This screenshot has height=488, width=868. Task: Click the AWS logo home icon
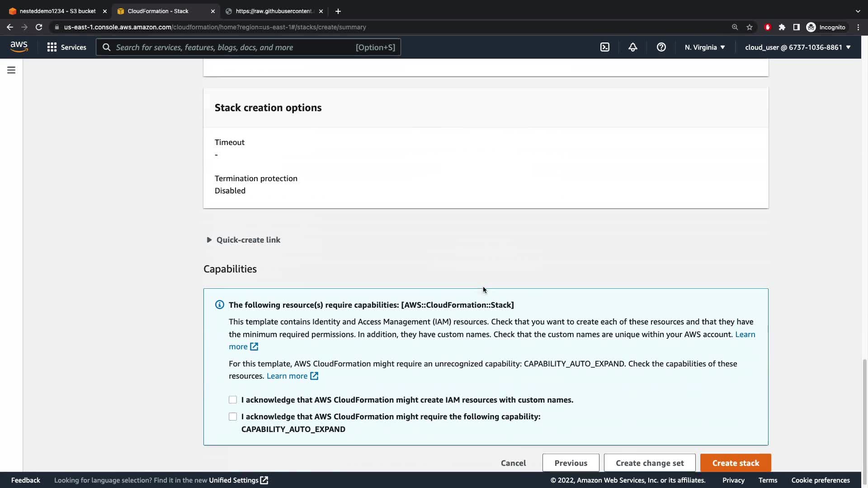pyautogui.click(x=19, y=47)
